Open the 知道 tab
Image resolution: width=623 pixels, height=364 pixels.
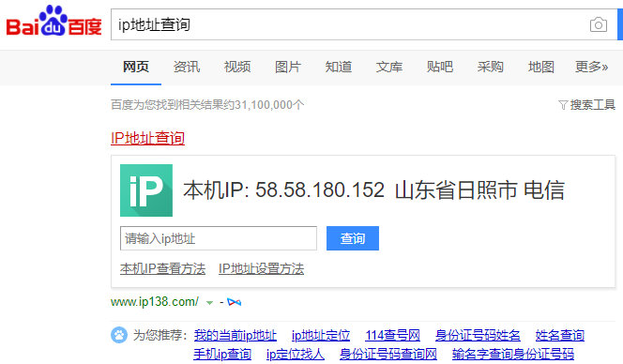pyautogui.click(x=339, y=67)
